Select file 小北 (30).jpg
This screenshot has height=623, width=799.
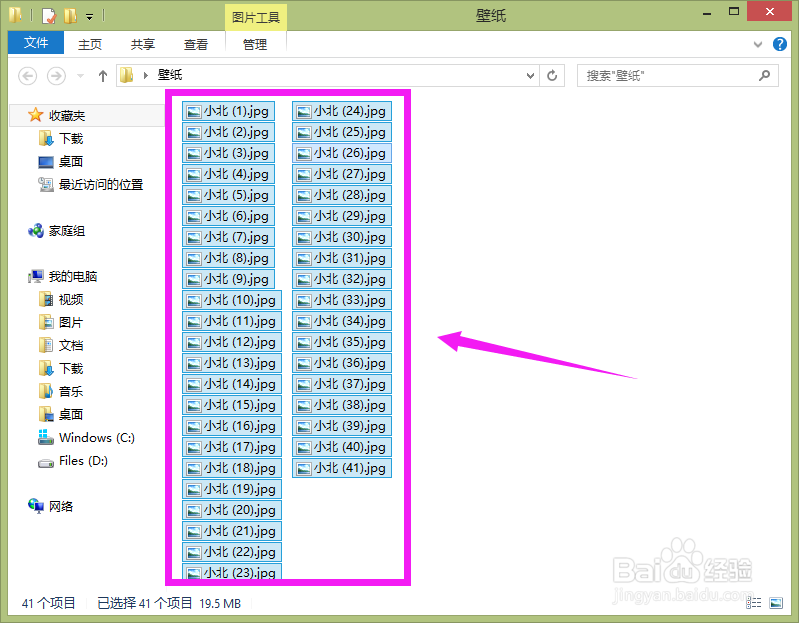(342, 237)
